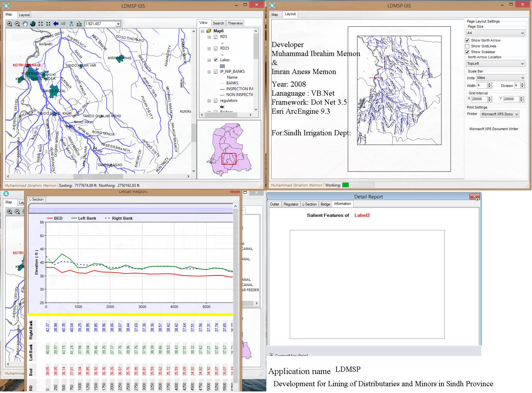The height and width of the screenshot is (393, 532).
Task: Toggle the IP_NIP_BANKS layer checkbox
Action: click(x=216, y=72)
